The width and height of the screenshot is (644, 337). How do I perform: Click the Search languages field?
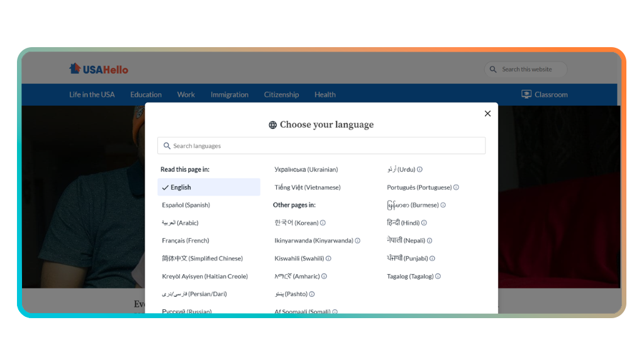(321, 146)
